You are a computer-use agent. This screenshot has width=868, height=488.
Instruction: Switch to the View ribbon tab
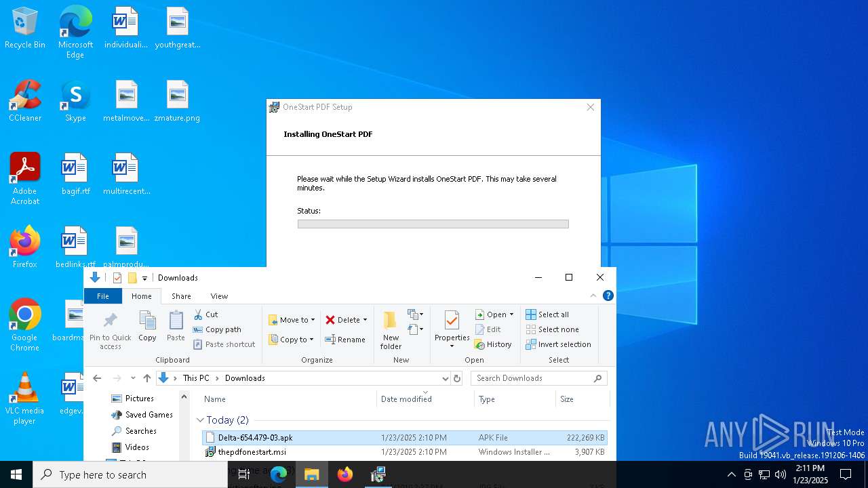[219, 296]
